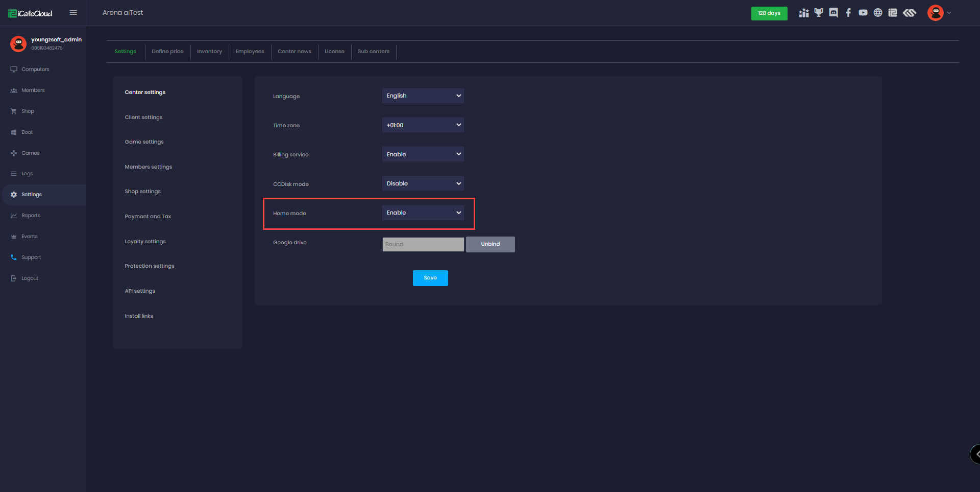Open the Billing service Enable dropdown
The height and width of the screenshot is (492, 980).
(x=423, y=154)
